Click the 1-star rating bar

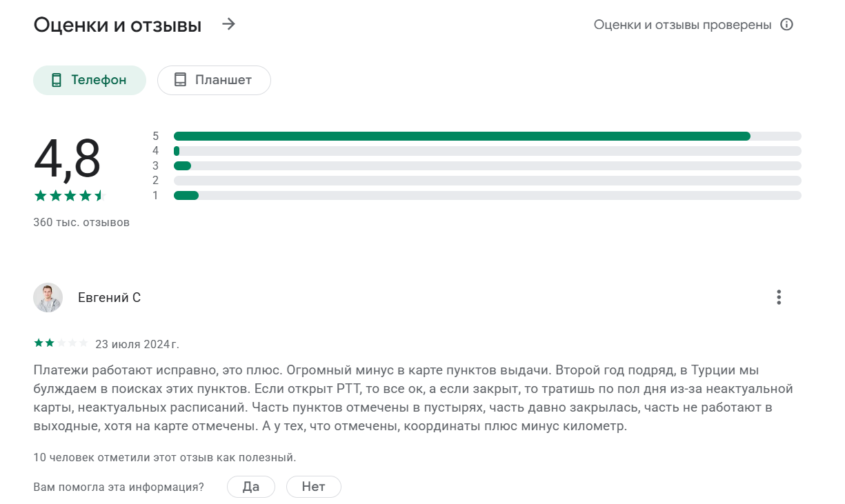point(487,195)
